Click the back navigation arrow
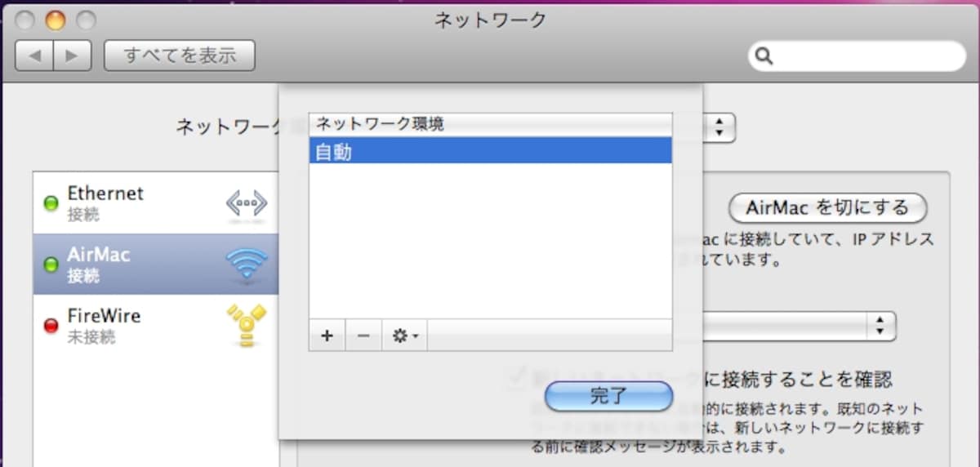 pos(34,55)
